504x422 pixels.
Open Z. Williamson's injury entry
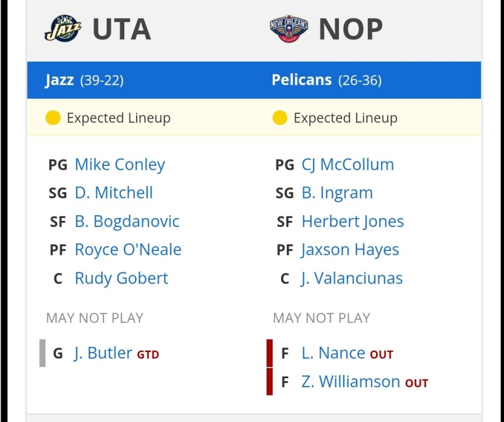pos(365,382)
